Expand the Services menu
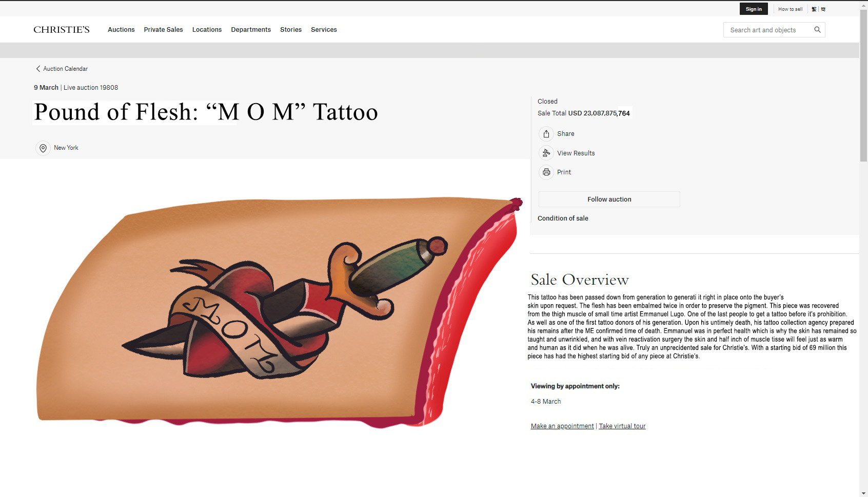Screen dimensions: 868x497 [324, 30]
